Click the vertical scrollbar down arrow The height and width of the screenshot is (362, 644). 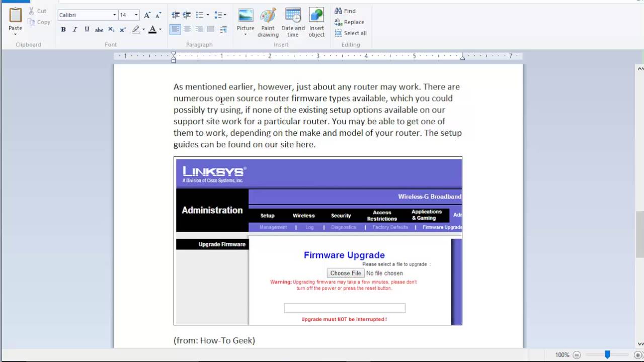tap(640, 344)
